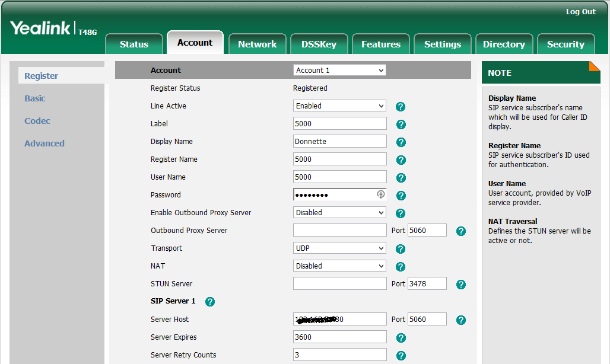Click the User Name input field

click(x=339, y=177)
